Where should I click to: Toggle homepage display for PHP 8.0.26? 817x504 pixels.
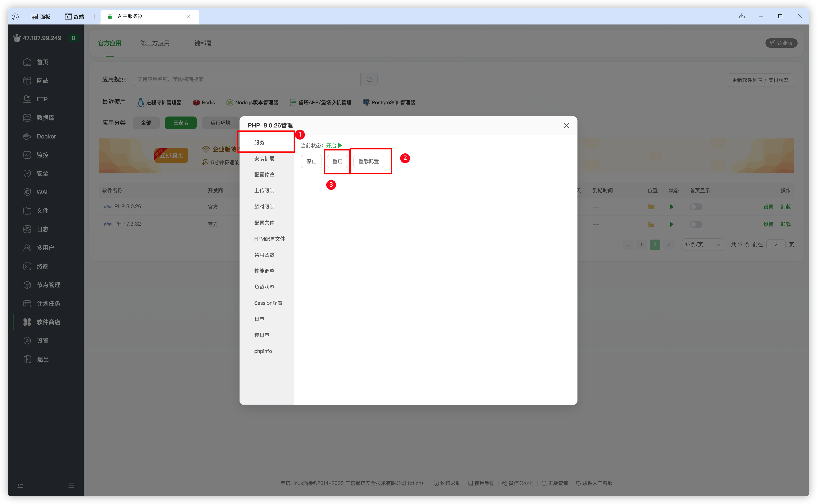coord(696,207)
